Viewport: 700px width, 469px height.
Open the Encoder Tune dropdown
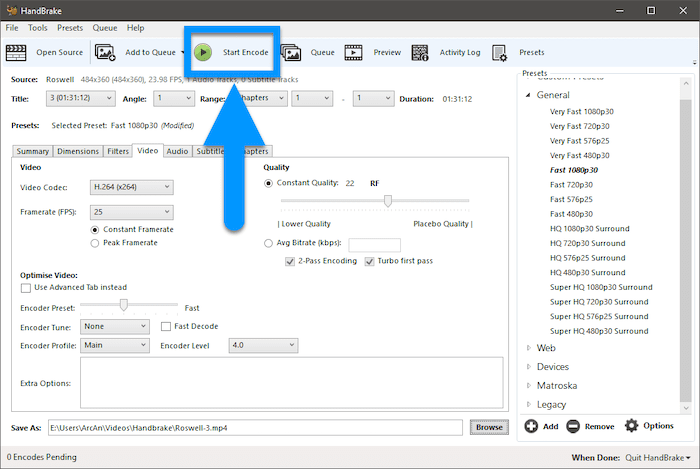115,327
